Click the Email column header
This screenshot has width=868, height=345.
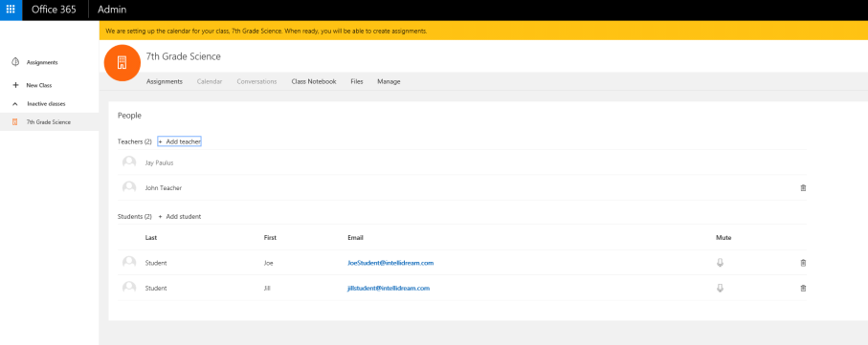tap(355, 238)
